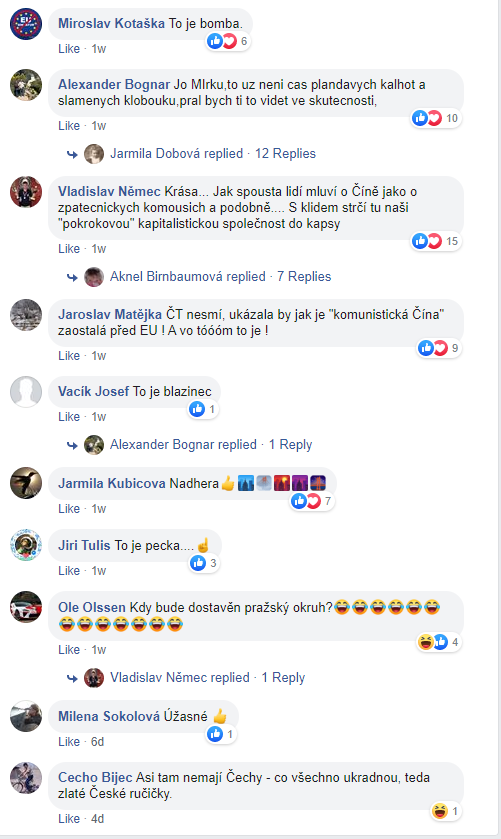
Task: Expand 1 Reply under Vacík Josef's comment
Action: (x=290, y=445)
